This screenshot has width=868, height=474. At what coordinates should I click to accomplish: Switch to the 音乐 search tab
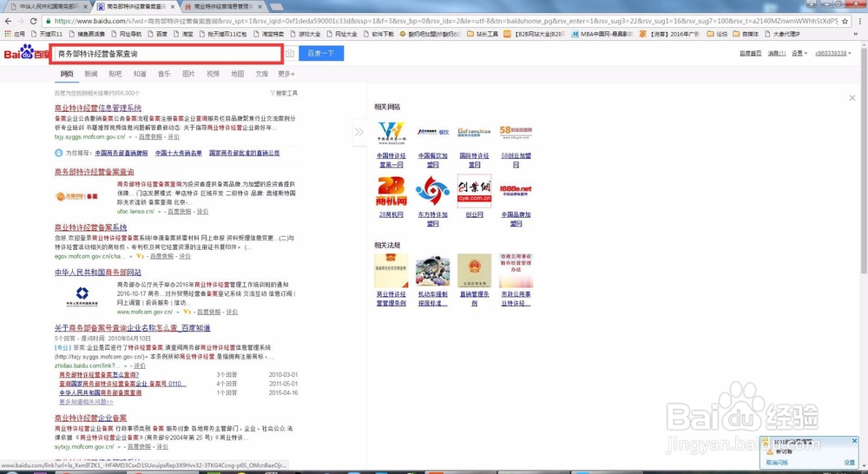tap(164, 74)
